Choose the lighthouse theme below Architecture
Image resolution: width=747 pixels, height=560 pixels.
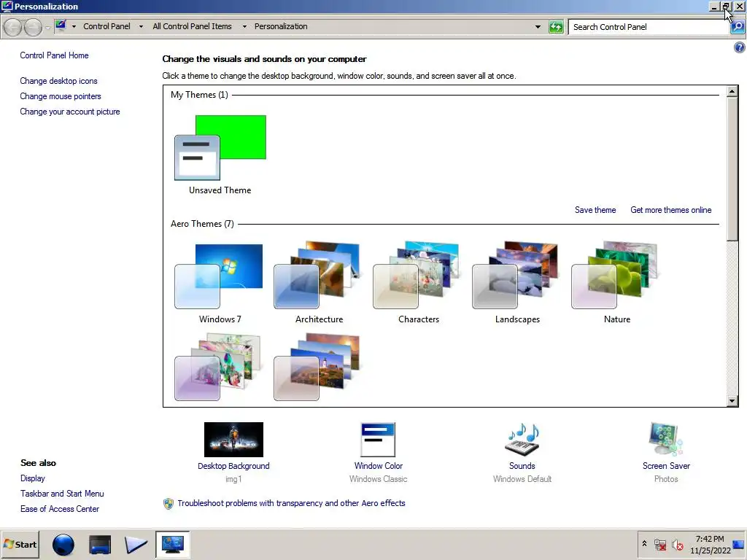pos(317,367)
